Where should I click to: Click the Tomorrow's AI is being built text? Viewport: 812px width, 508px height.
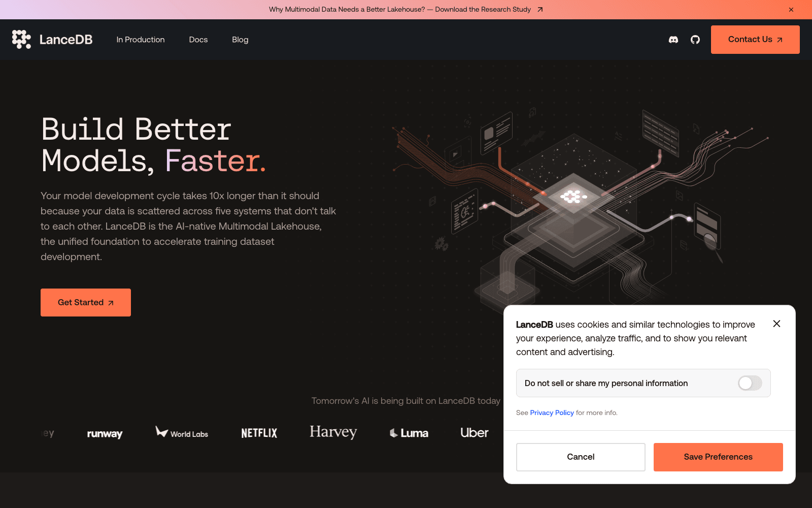tap(406, 401)
